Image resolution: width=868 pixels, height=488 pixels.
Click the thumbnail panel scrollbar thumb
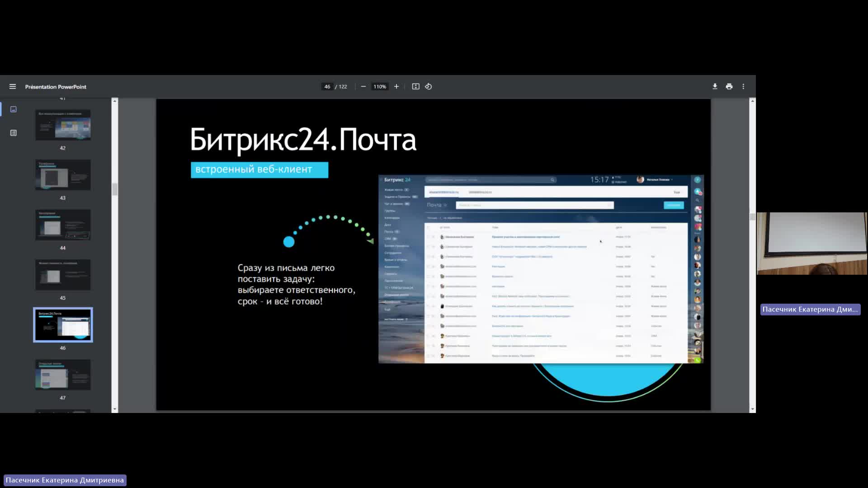coord(115,189)
